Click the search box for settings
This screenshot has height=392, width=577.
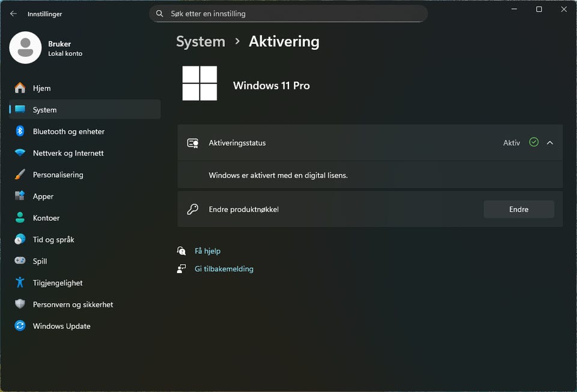[x=288, y=13]
